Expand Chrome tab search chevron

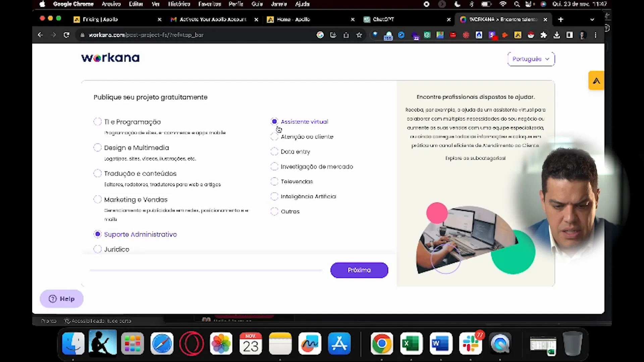click(x=592, y=19)
